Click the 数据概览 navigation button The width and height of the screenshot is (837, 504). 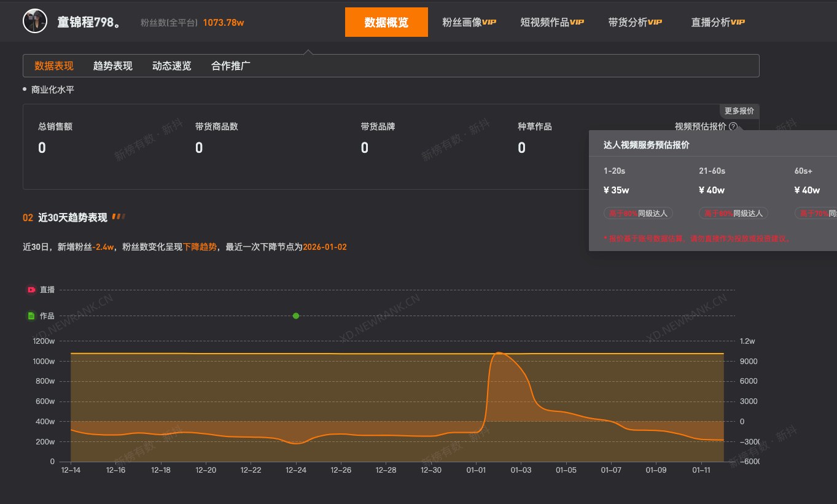pyautogui.click(x=386, y=21)
